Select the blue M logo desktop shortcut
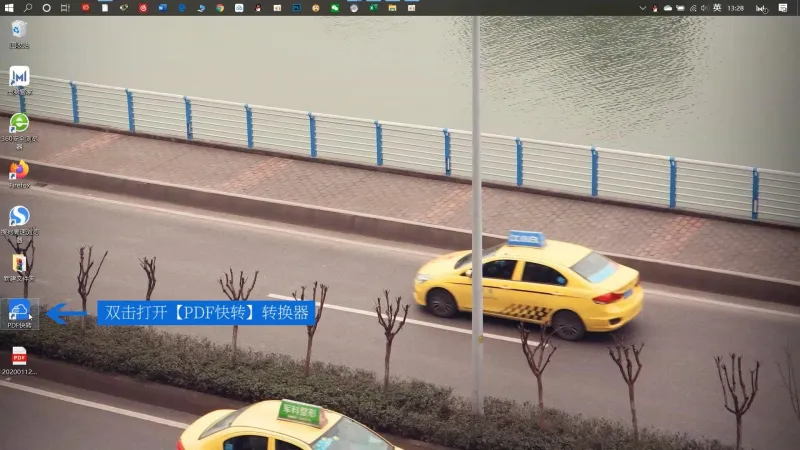This screenshot has width=800, height=450. [x=19, y=81]
